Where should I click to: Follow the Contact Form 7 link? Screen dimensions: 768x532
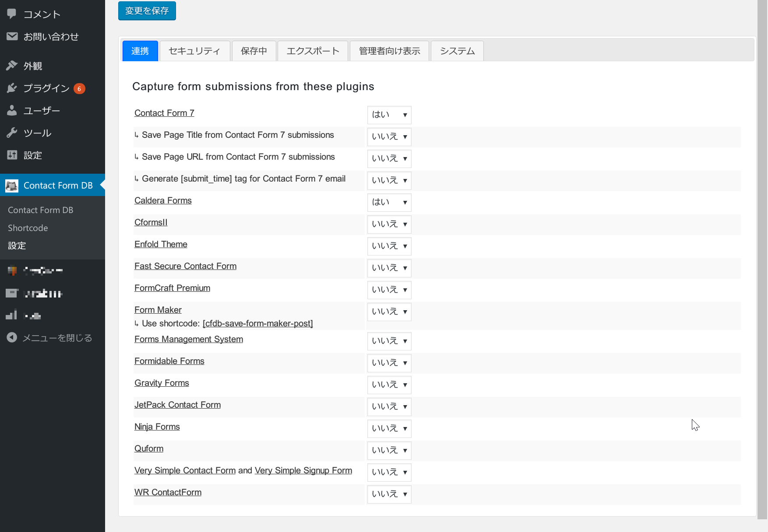coord(164,113)
